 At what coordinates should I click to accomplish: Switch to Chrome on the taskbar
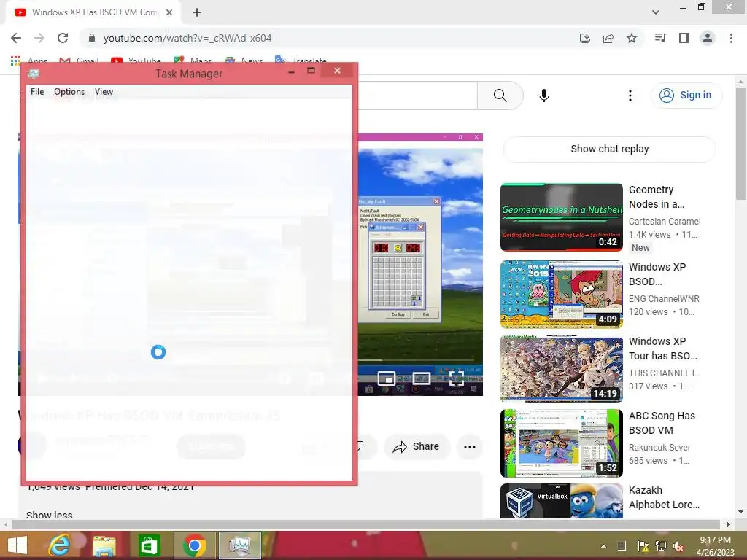[194, 545]
